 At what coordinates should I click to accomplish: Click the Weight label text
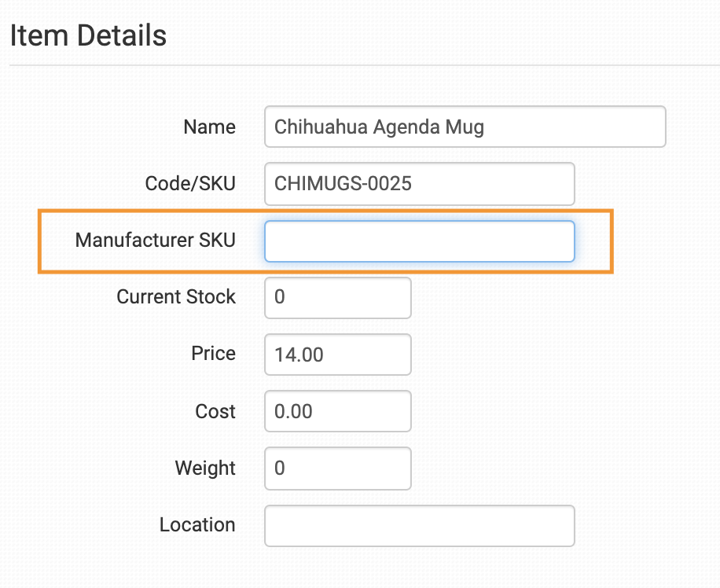click(x=205, y=469)
